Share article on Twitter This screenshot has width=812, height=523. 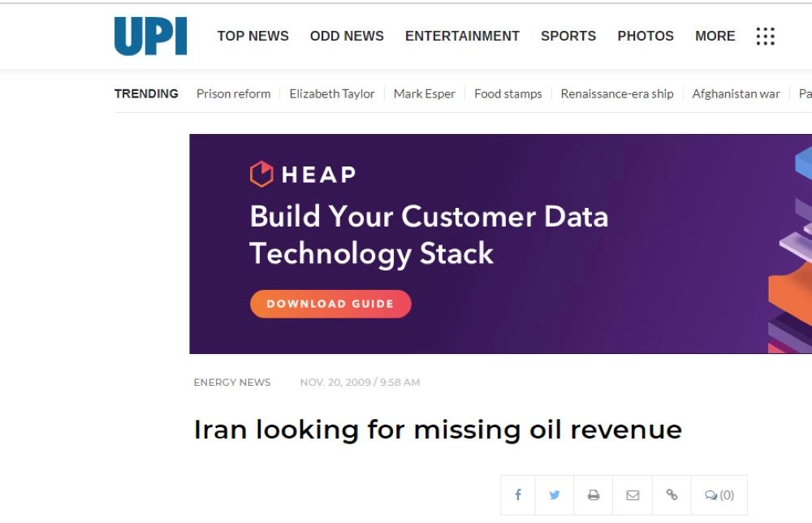(x=555, y=495)
